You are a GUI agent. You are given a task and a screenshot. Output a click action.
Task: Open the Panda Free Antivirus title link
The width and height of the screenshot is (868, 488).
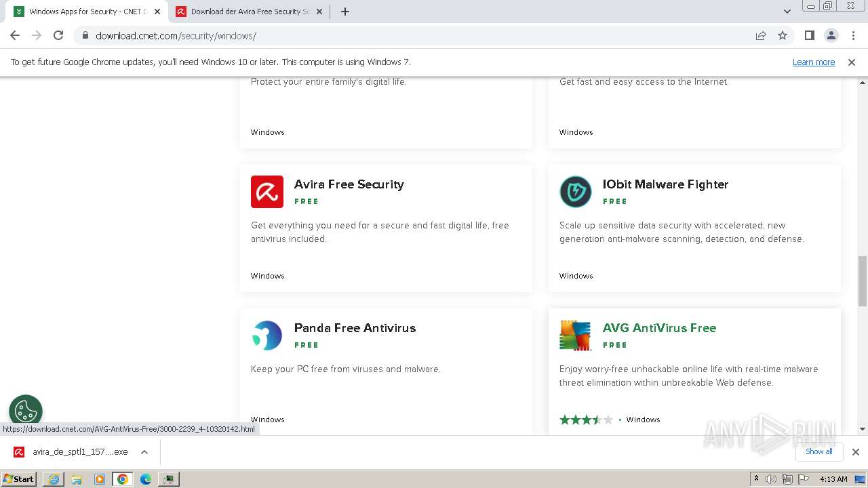coord(355,328)
